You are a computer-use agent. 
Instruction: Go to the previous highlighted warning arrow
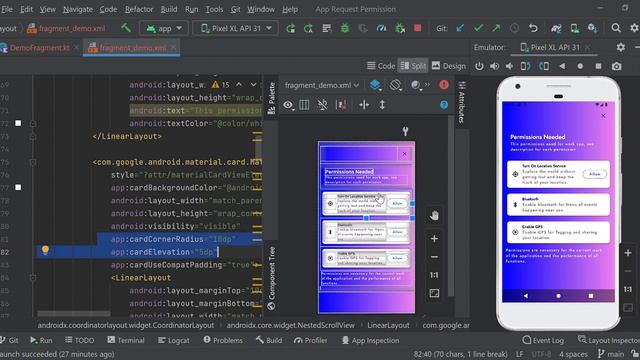pos(239,84)
